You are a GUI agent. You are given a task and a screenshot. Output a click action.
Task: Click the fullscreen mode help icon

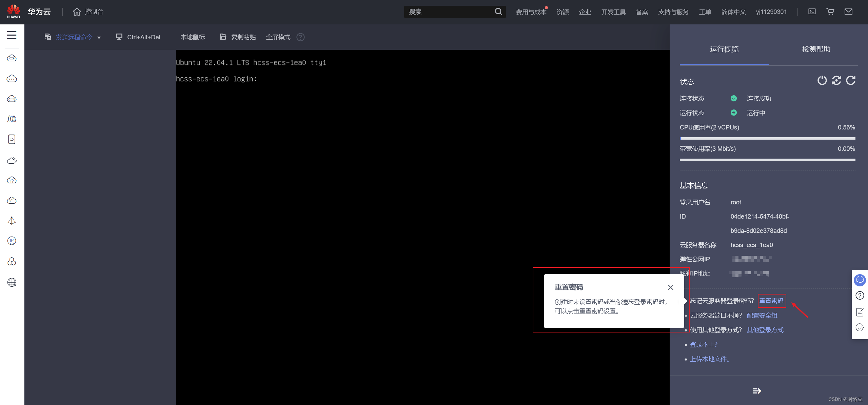300,37
